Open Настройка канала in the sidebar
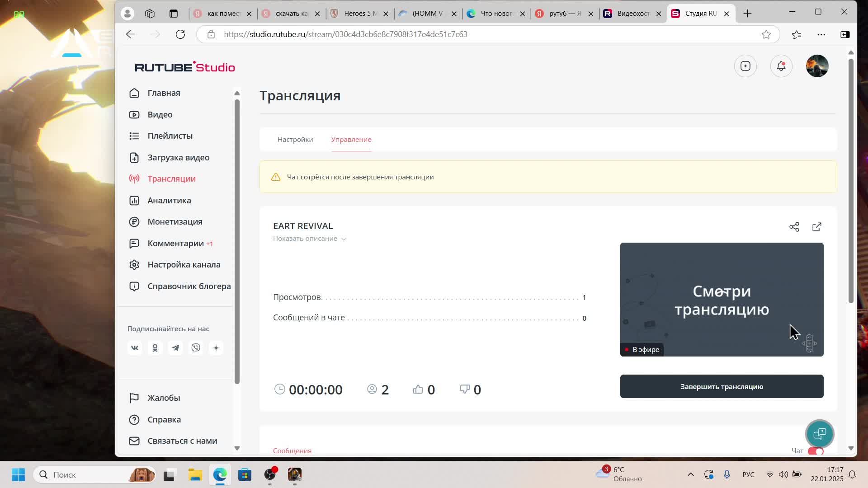868x488 pixels. 175,265
